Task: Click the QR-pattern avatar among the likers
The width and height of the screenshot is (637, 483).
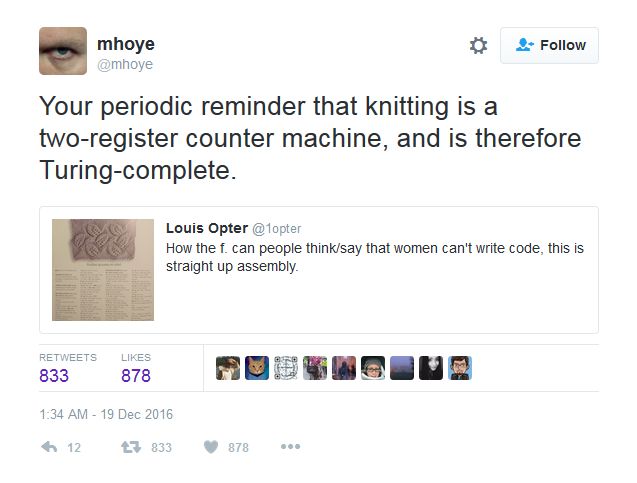Action: tap(287, 368)
